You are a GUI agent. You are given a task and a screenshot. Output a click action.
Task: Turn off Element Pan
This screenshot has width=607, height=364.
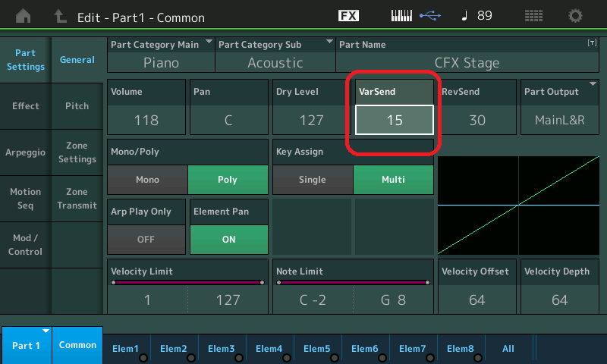(228, 239)
